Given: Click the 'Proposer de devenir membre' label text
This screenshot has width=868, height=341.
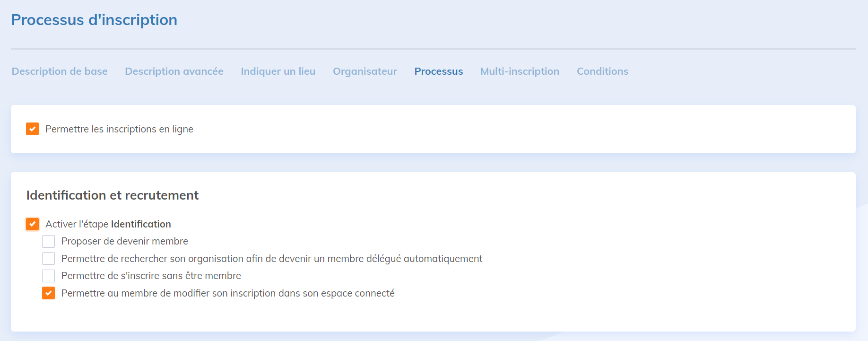Looking at the screenshot, I should coord(124,241).
